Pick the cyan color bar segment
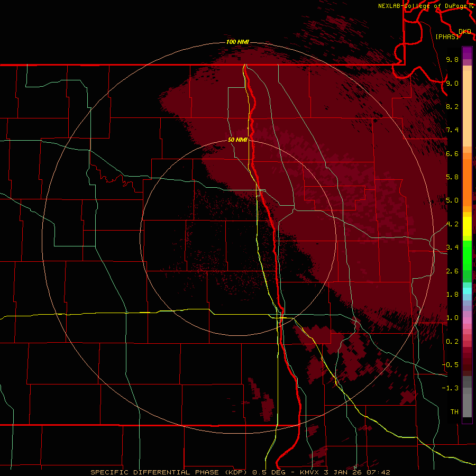Image resolution: width=476 pixels, height=476 pixels. click(x=467, y=290)
